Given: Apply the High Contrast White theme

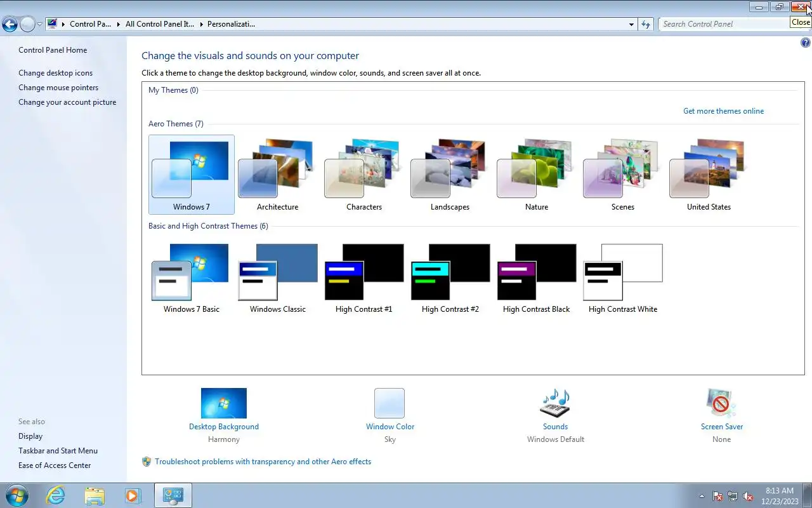Looking at the screenshot, I should (622, 277).
